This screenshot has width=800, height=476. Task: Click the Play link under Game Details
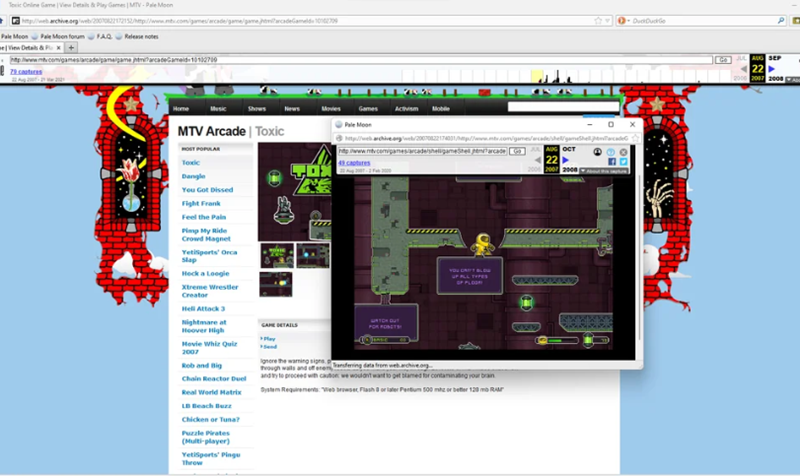coord(269,339)
